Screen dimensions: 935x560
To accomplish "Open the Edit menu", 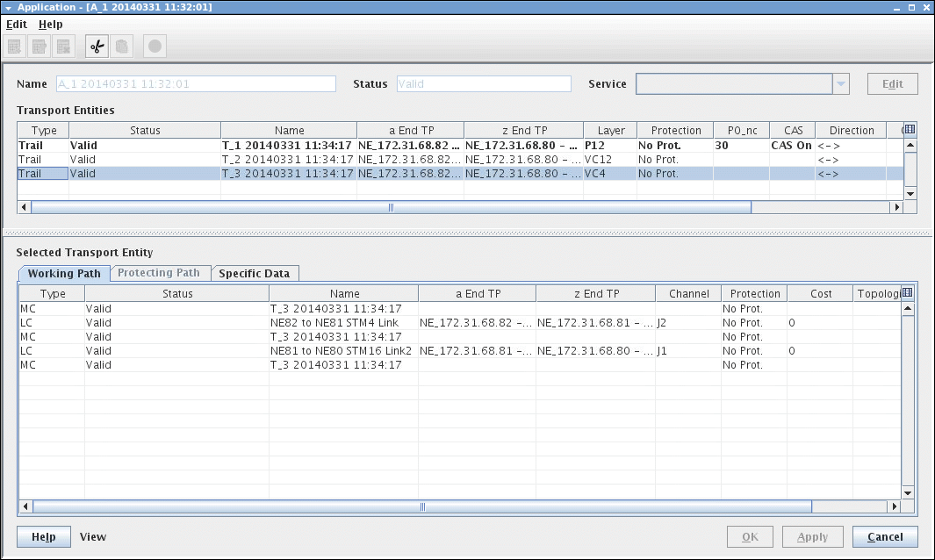I will pyautogui.click(x=17, y=25).
